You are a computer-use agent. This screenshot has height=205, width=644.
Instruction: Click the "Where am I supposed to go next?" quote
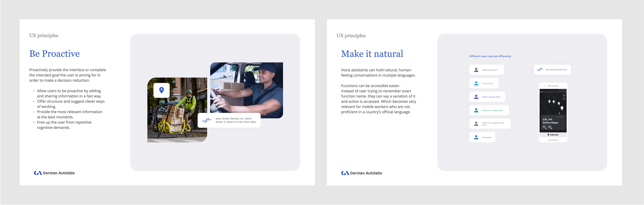coord(493,124)
